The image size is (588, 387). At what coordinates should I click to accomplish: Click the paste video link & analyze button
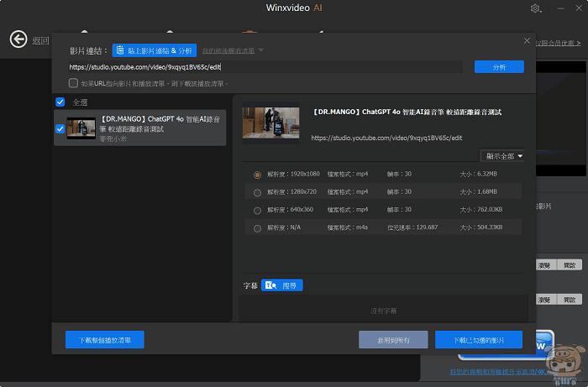coord(154,50)
